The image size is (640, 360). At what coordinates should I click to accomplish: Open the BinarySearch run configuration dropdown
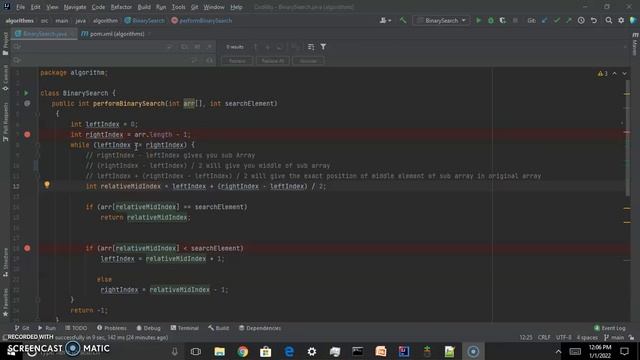pyautogui.click(x=441, y=20)
